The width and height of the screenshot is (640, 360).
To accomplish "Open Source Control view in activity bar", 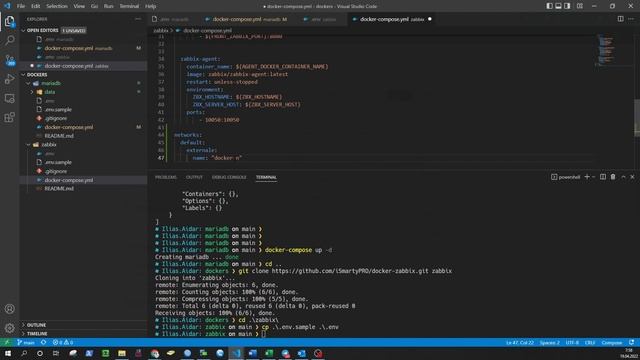I will (9, 60).
